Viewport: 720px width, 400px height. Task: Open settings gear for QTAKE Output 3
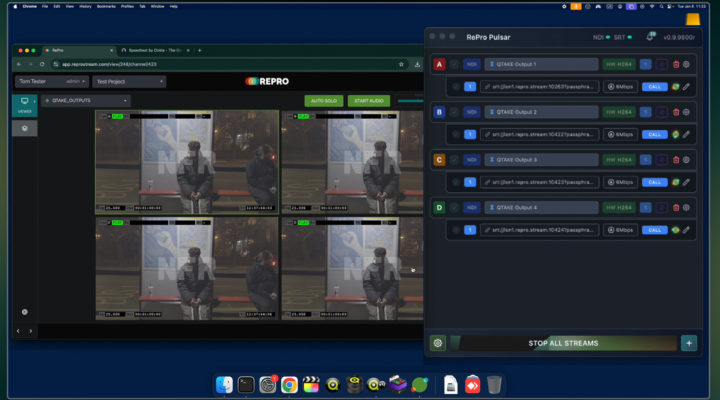(x=686, y=160)
